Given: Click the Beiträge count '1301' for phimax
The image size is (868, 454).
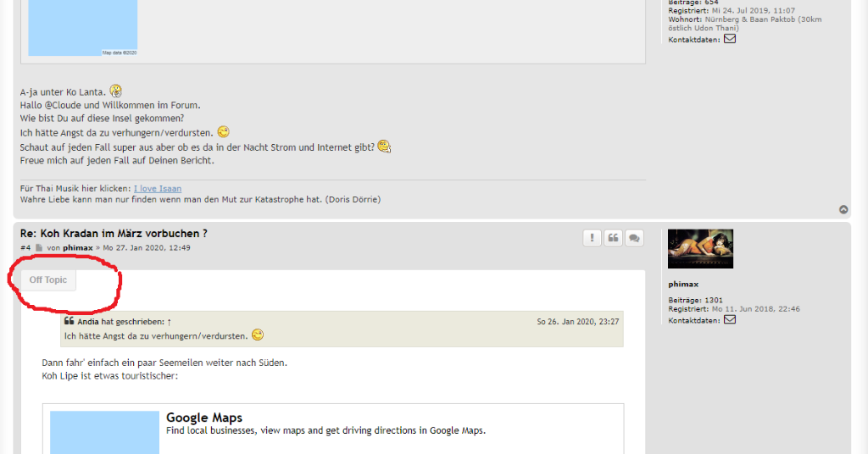Looking at the screenshot, I should pos(714,301).
